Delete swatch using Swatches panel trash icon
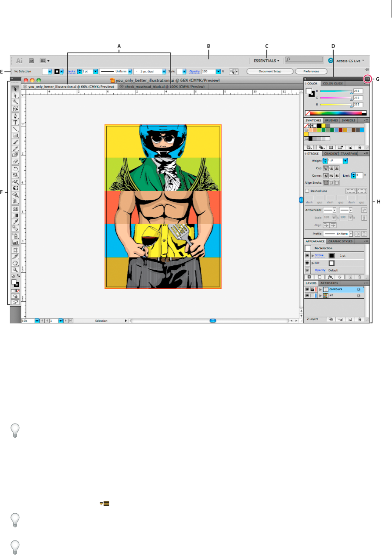 point(360,147)
